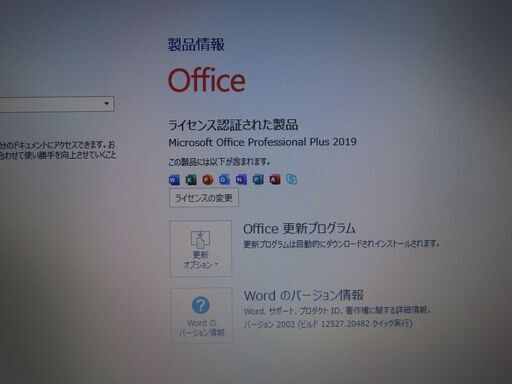The height and width of the screenshot is (384, 512).
Task: Click the update download icon above 更新
Action: (200, 239)
